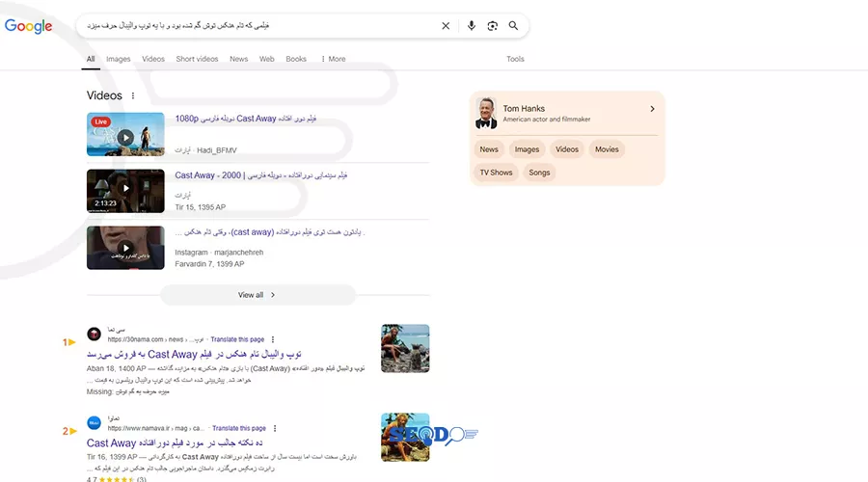
Task: Expand Tom Hanks knowledge panel chevron
Action: pyautogui.click(x=652, y=109)
